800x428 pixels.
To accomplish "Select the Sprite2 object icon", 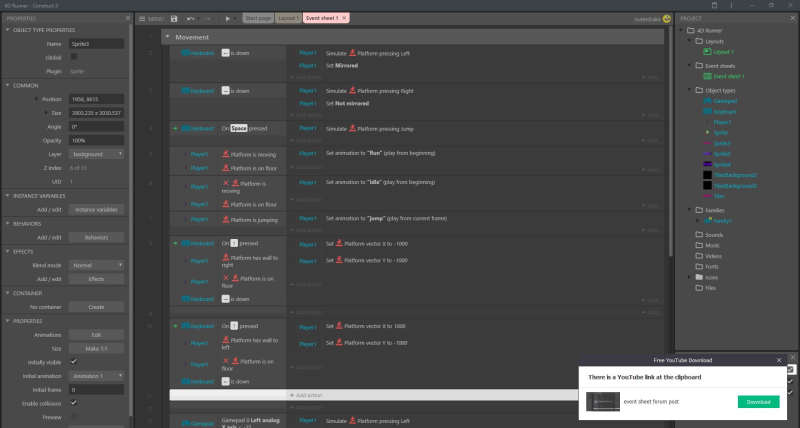I will point(707,143).
